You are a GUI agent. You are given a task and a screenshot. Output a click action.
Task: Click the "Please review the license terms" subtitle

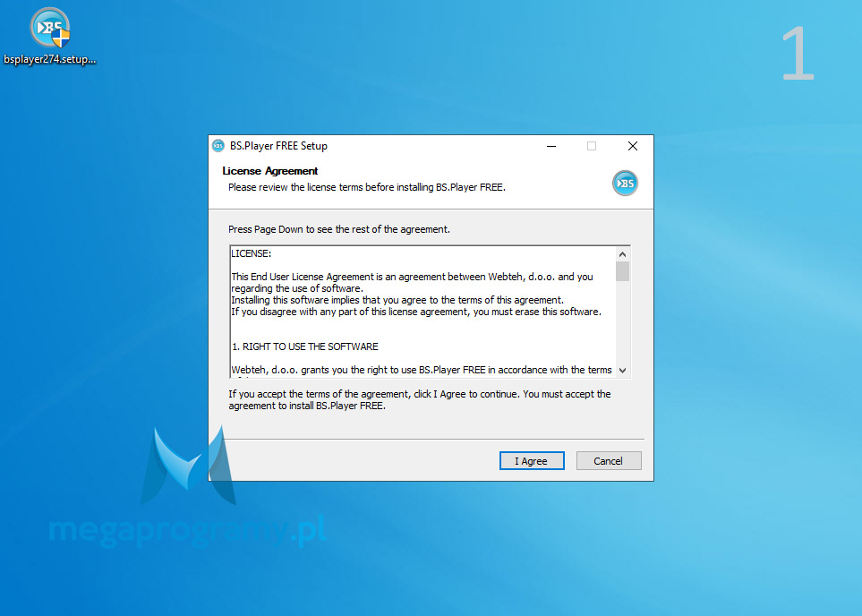367,187
